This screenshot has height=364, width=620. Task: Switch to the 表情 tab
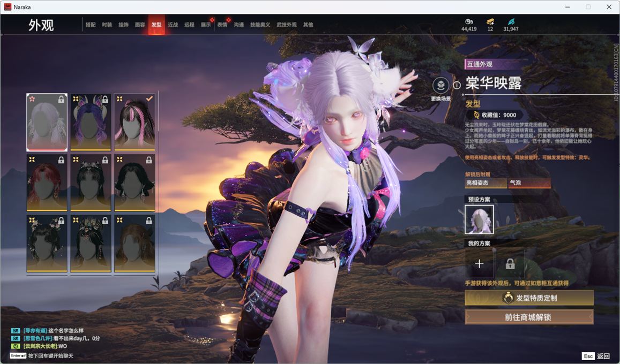[x=222, y=25]
